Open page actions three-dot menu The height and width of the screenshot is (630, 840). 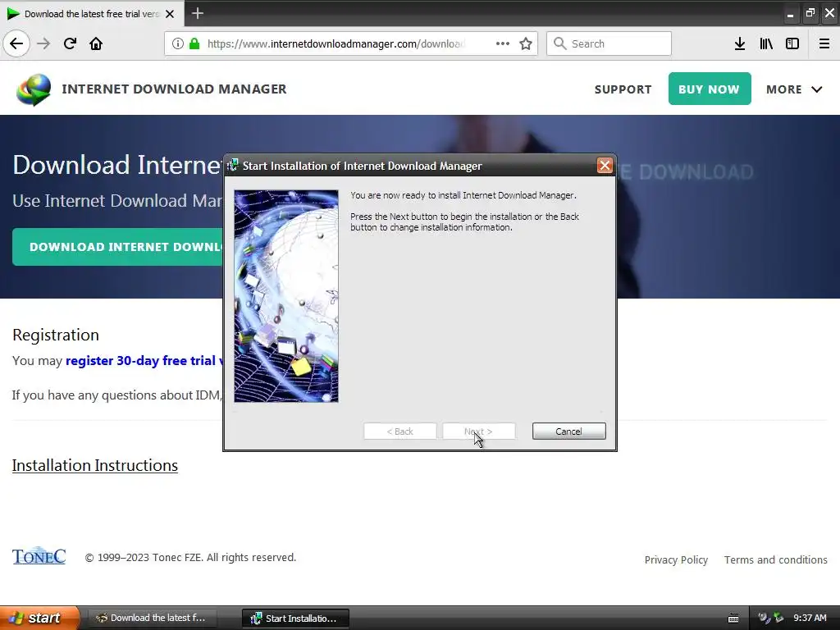click(503, 43)
